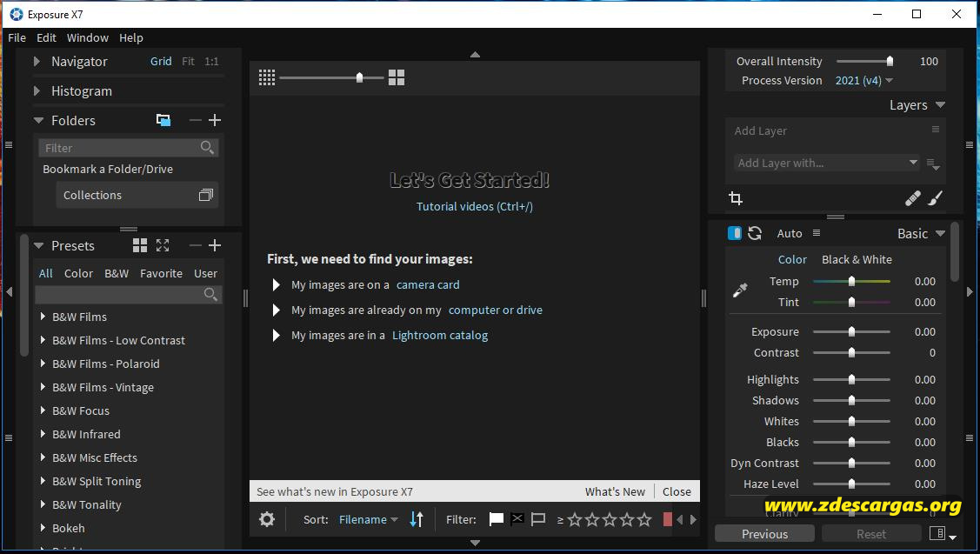Viewport: 980px width, 554px height.
Task: Open Add Layer with dropdown
Action: point(826,164)
